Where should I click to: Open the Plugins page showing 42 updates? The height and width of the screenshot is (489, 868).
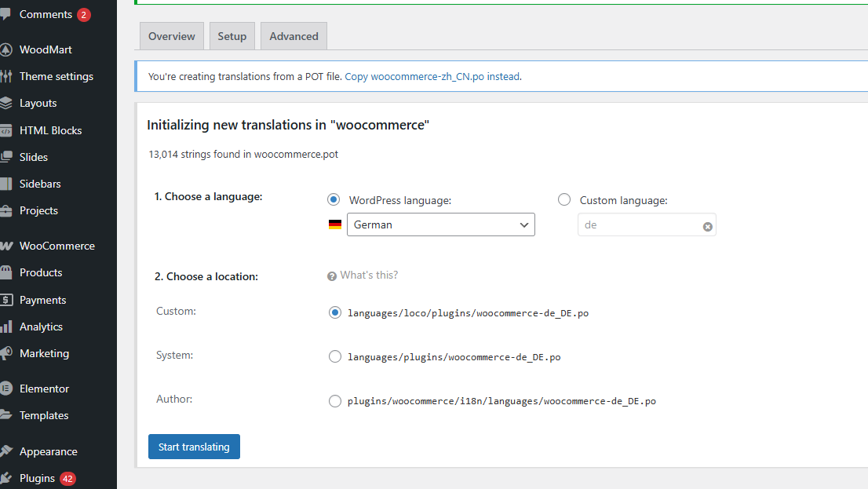[x=38, y=477]
